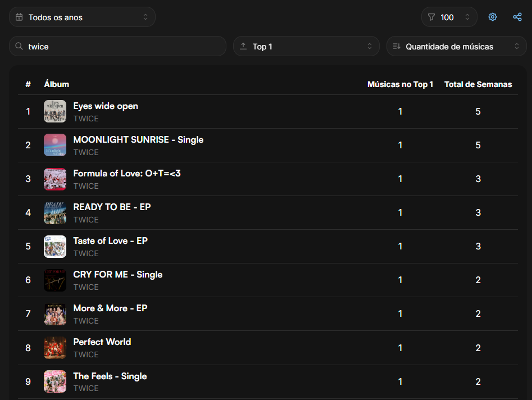The image size is (532, 400).
Task: Click the calendar icon beside Todos os anos
Action: click(x=19, y=17)
